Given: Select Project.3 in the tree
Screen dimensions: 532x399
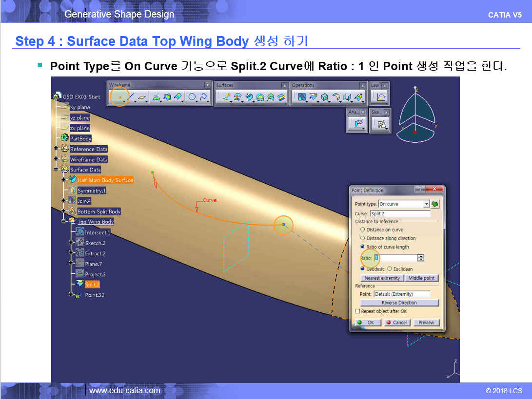Looking at the screenshot, I should click(x=95, y=274).
